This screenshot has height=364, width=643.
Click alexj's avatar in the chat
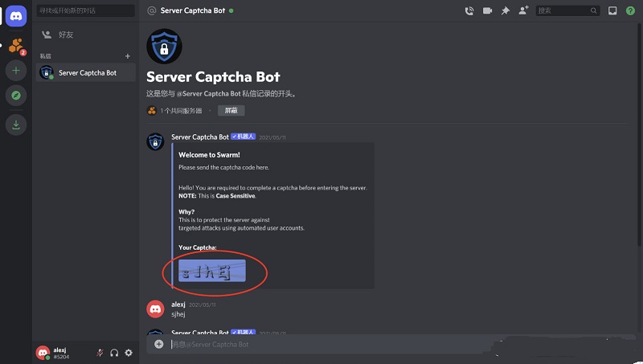155,309
